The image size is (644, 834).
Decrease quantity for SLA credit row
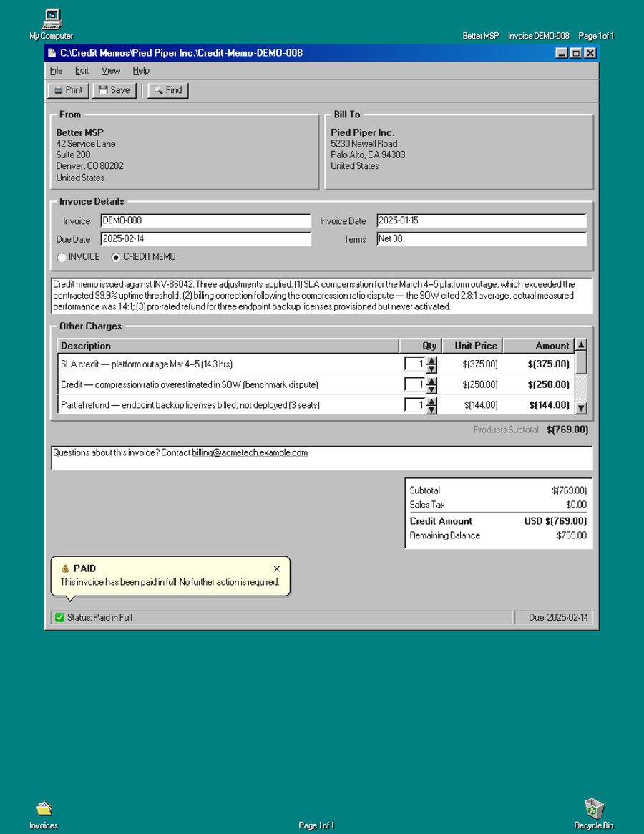tap(431, 368)
